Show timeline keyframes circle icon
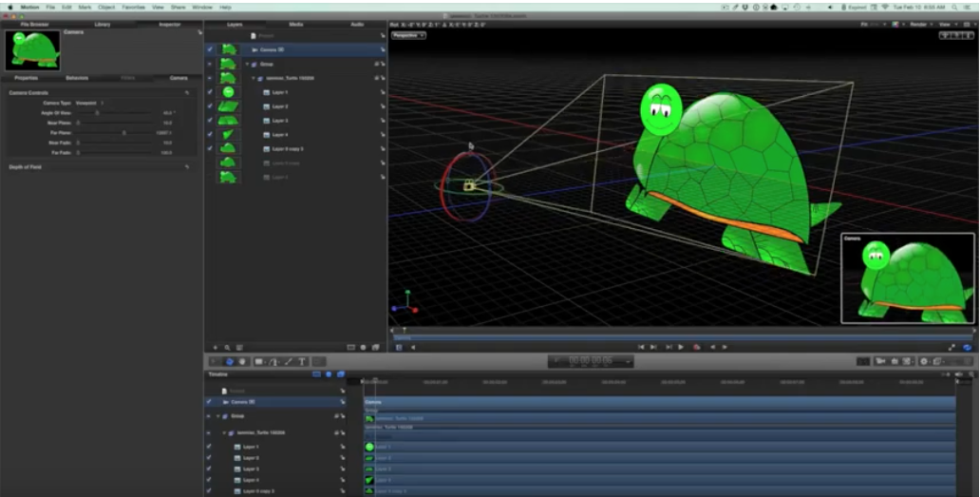This screenshot has width=980, height=497. point(329,373)
